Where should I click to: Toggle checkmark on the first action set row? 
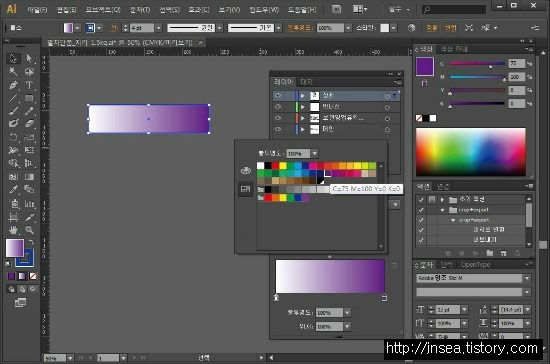(421, 200)
